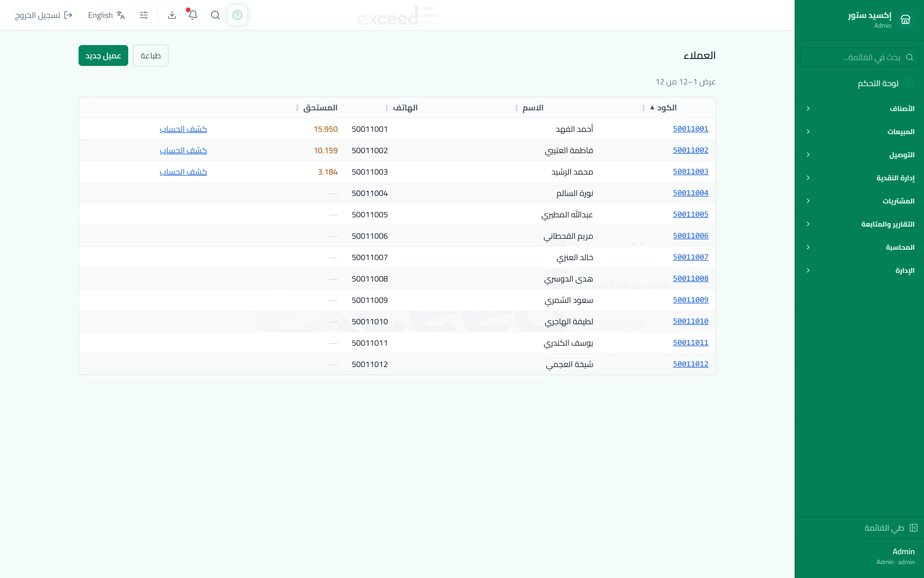Expand the المشتريات sidebar menu

pyautogui.click(x=859, y=201)
